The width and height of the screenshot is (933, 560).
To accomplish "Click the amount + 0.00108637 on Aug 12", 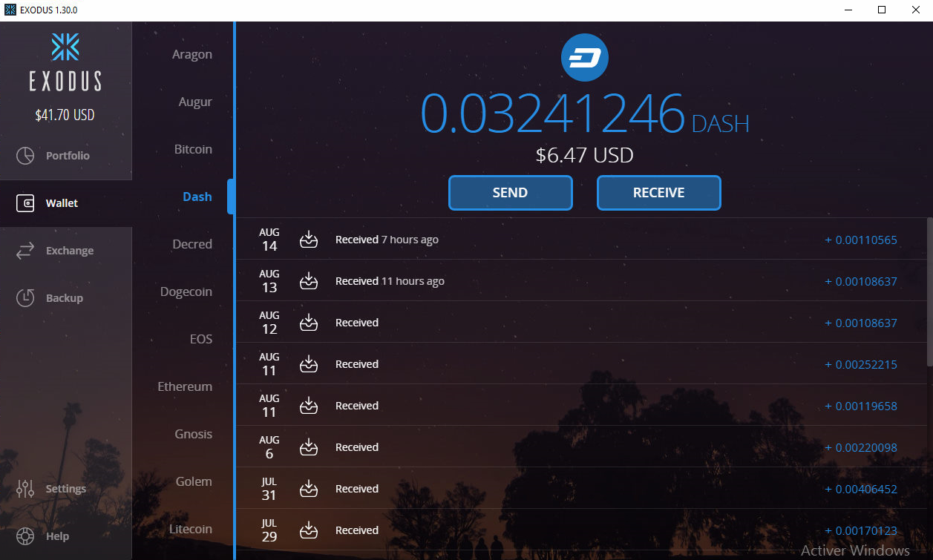I will 861,323.
